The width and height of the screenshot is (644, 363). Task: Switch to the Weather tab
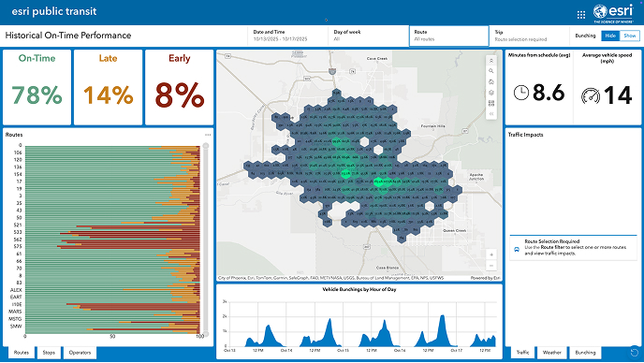(551, 353)
